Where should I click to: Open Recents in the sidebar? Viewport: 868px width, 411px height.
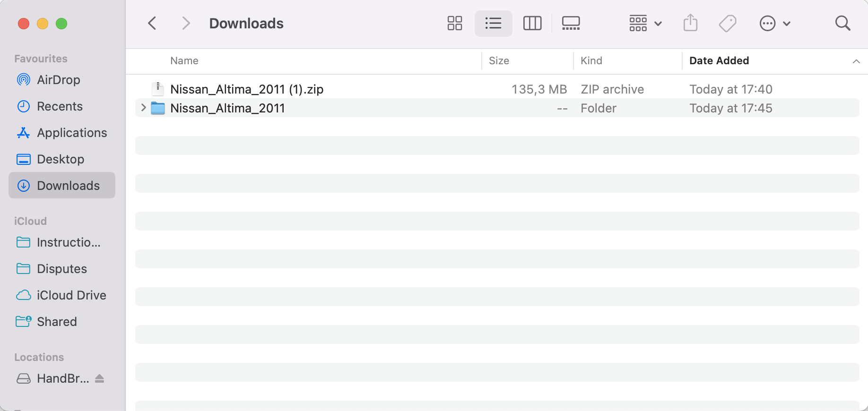[62, 106]
